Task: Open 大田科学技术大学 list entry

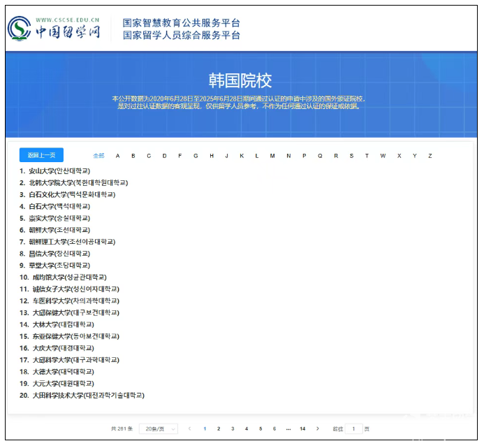Action: [88, 396]
